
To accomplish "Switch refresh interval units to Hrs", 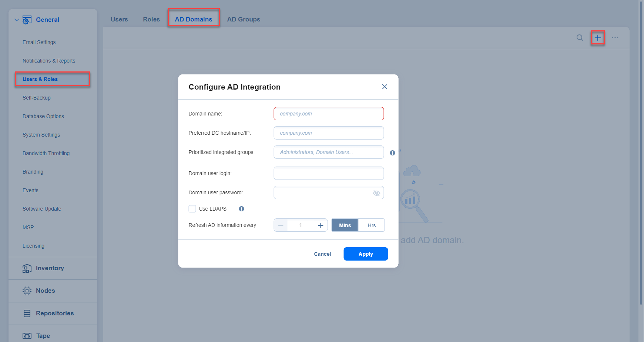I will pos(371,225).
